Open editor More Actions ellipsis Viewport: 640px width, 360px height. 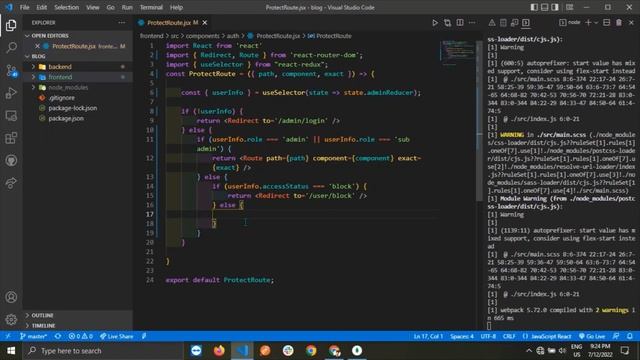pyautogui.click(x=472, y=23)
